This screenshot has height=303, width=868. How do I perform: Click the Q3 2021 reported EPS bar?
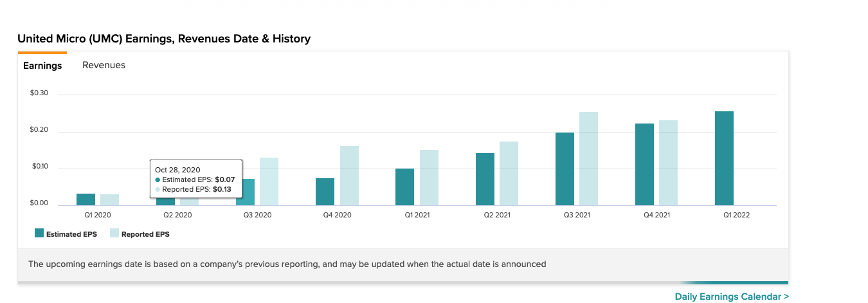pos(588,159)
